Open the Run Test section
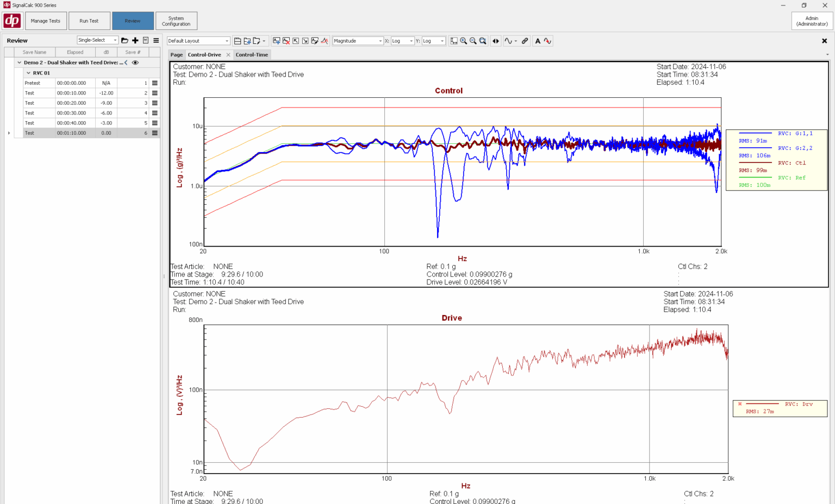 point(89,21)
